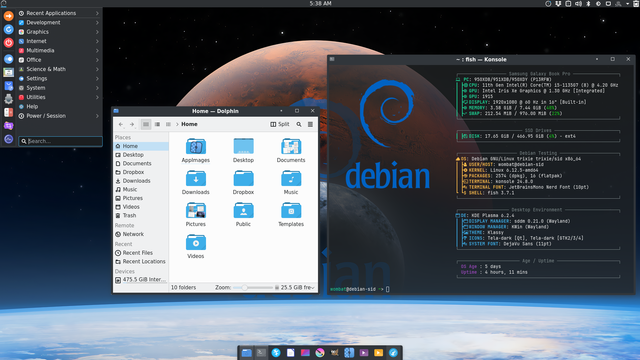Open the blue two-pane dock icon
640x360 pixels.
(x=349, y=353)
